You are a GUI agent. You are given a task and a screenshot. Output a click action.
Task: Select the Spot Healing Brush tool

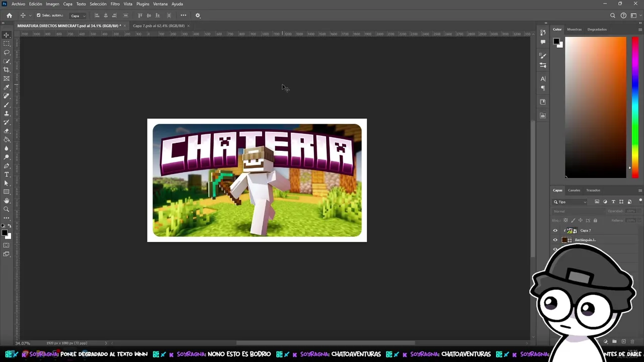[7, 96]
